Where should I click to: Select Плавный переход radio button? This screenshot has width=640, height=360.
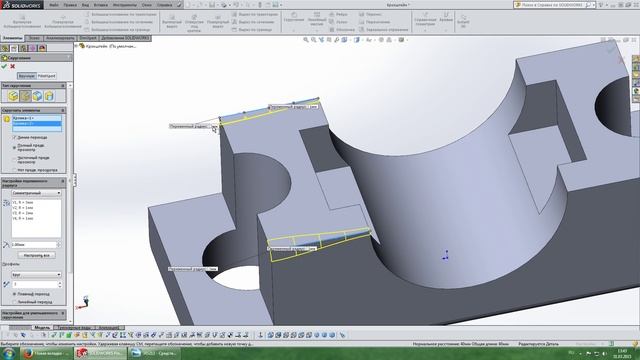pos(15,294)
